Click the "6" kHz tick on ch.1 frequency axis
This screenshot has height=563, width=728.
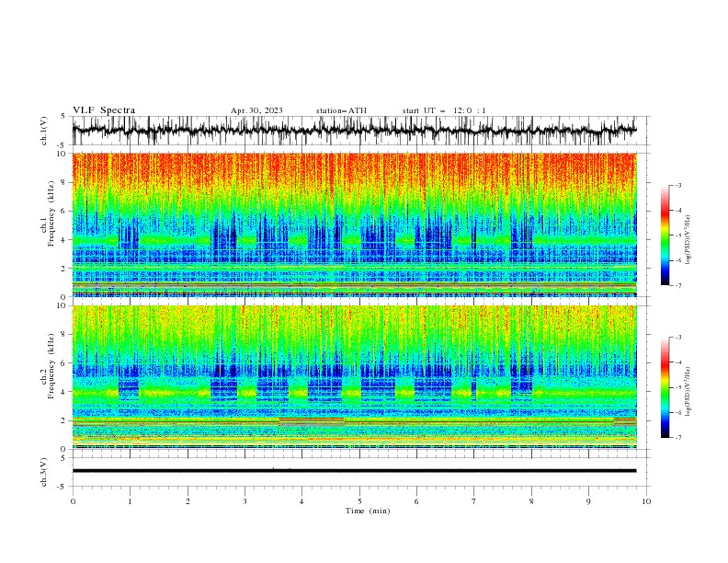(64, 211)
